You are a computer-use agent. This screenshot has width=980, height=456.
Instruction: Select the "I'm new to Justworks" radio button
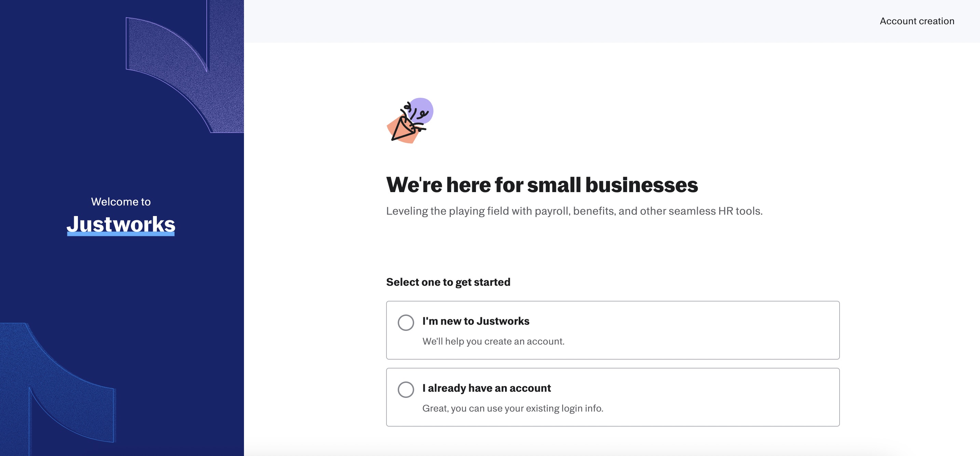[406, 322]
